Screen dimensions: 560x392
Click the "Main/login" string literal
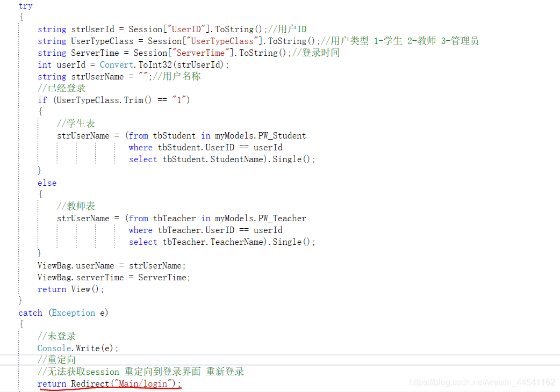click(143, 383)
